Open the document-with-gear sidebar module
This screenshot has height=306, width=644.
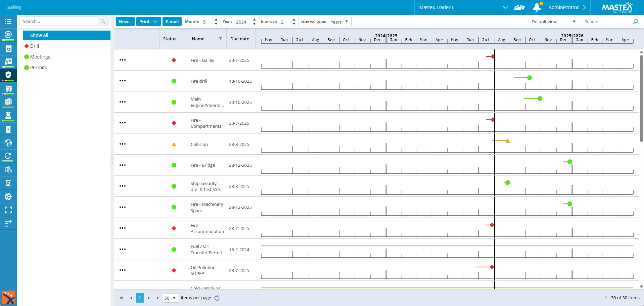point(8,48)
